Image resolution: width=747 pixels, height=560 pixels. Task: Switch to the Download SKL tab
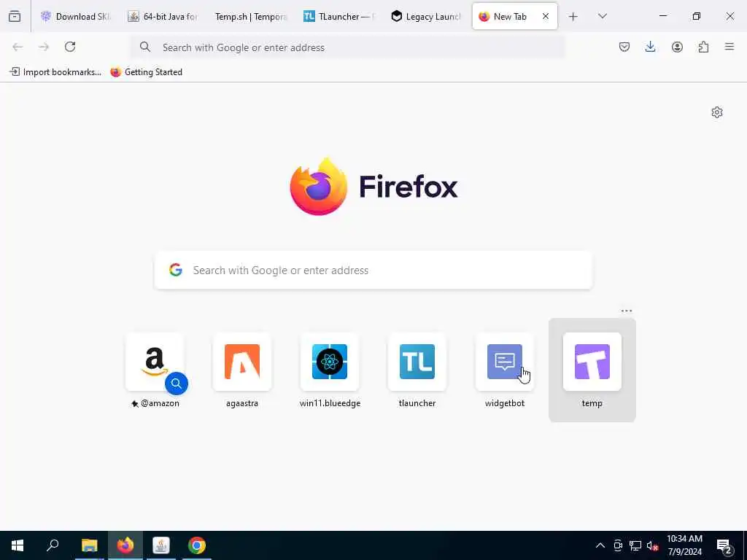point(75,17)
